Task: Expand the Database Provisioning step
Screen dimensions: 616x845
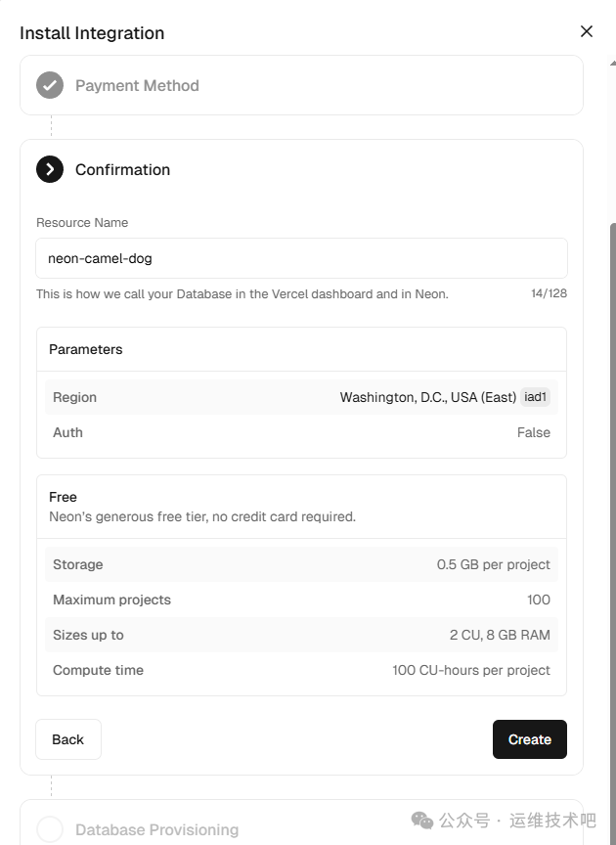Action: pos(157,829)
